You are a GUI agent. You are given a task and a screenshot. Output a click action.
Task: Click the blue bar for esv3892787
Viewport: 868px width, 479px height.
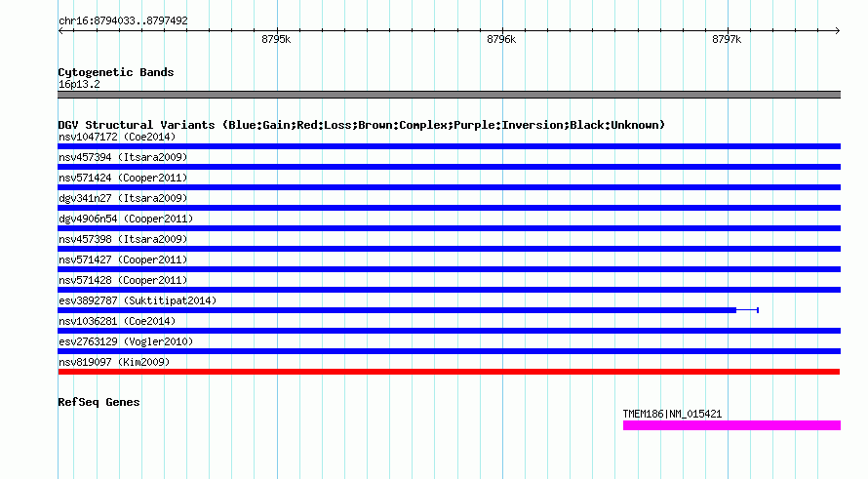397,310
